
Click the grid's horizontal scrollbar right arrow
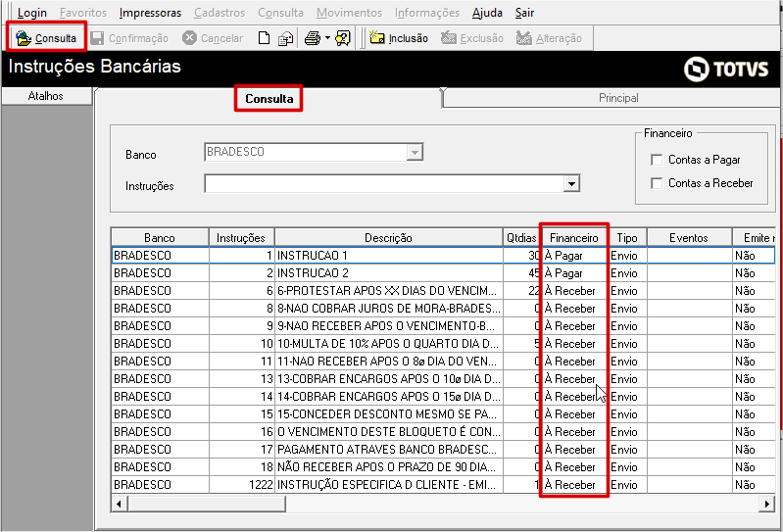(767, 504)
